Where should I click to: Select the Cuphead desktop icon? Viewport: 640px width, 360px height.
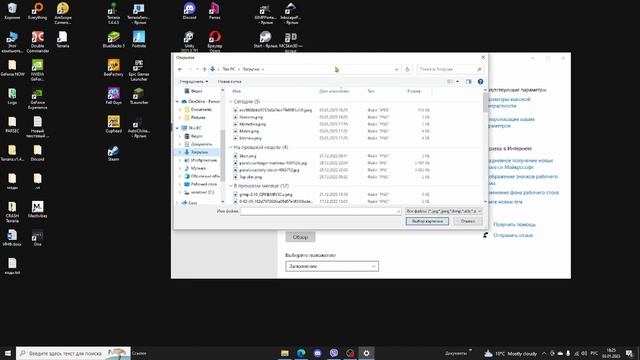click(113, 124)
